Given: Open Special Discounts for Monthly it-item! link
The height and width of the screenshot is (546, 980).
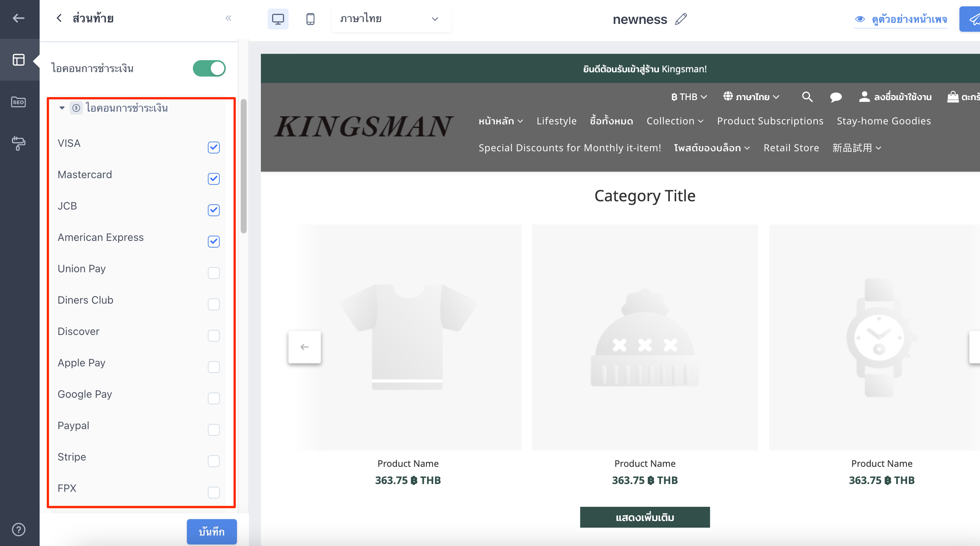Looking at the screenshot, I should click(570, 148).
